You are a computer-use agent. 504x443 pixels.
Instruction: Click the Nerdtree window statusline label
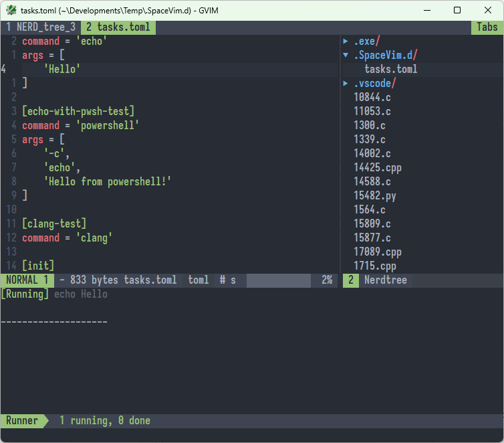(386, 280)
